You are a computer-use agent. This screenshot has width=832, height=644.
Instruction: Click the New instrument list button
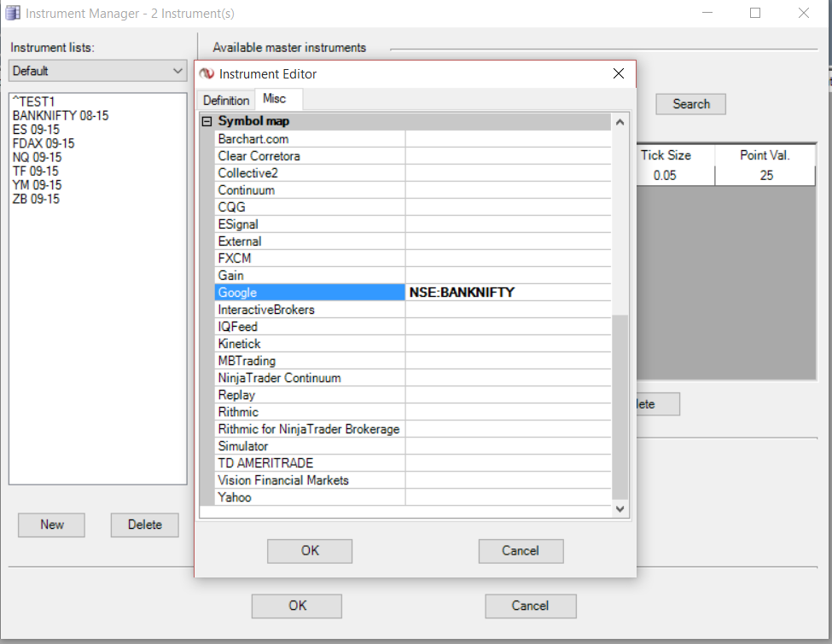click(x=51, y=525)
